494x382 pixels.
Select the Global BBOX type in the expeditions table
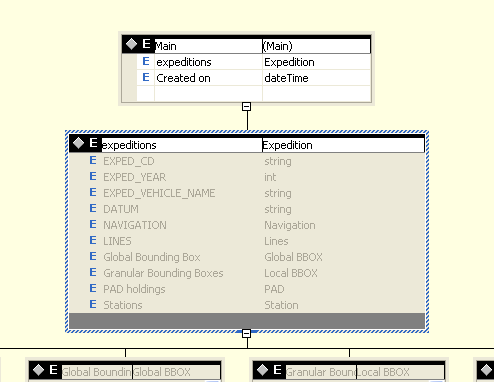tap(294, 257)
